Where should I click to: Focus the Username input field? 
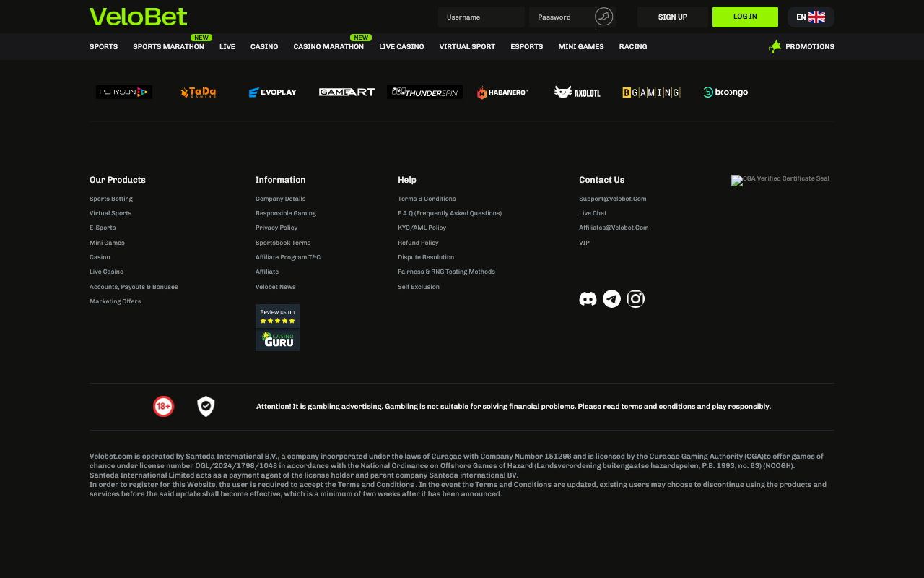[x=481, y=17]
